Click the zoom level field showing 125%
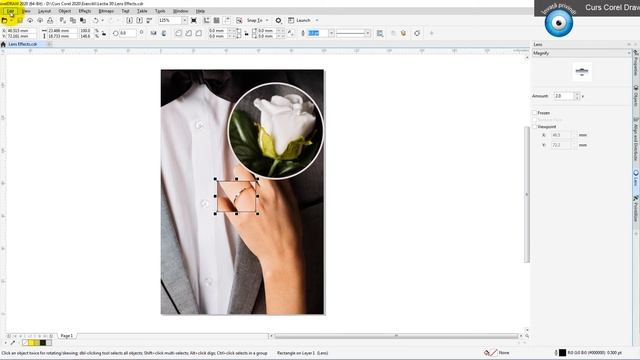Image resolution: width=640 pixels, height=360 pixels. pyautogui.click(x=169, y=20)
